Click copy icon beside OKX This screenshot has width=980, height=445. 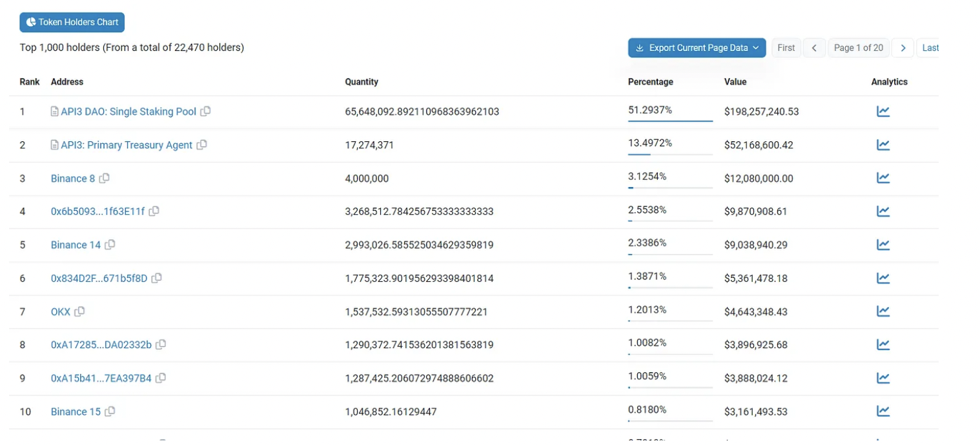point(79,312)
